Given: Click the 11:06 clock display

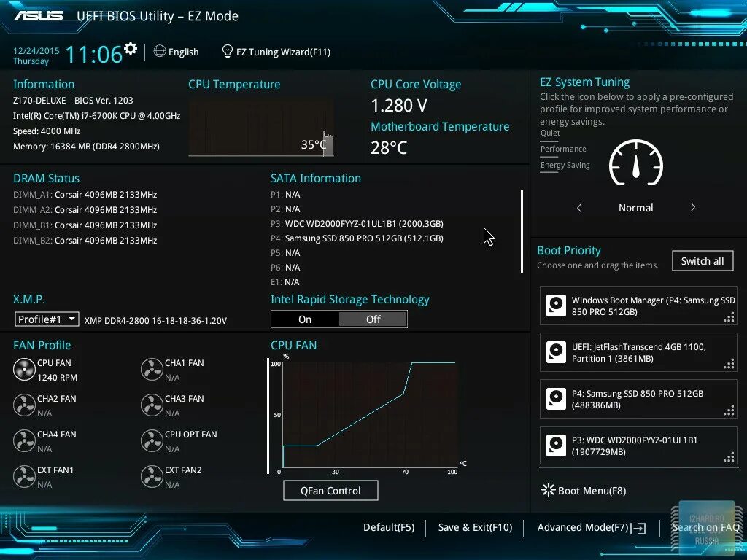Looking at the screenshot, I should click(x=94, y=54).
